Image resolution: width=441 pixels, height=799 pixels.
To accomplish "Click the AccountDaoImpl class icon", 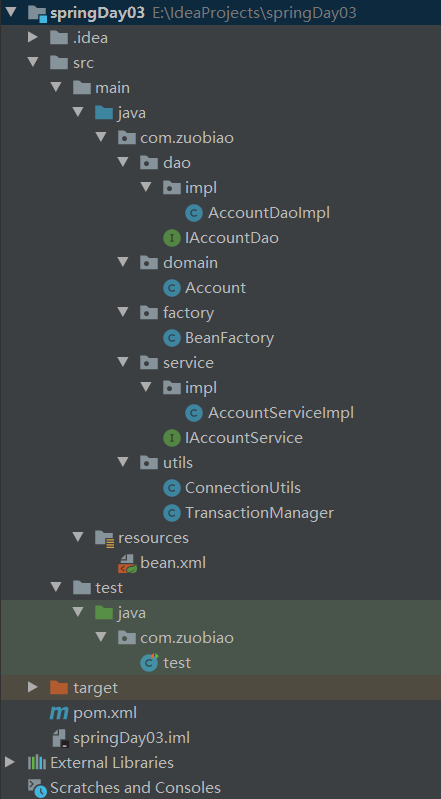I will coord(194,213).
